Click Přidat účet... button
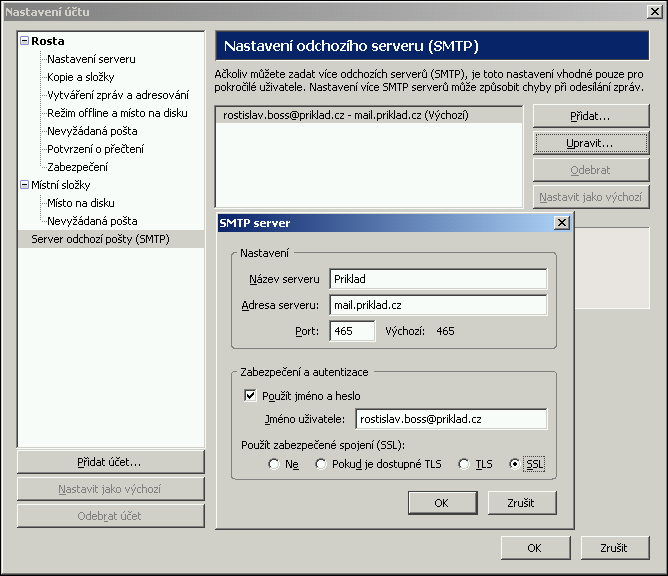Viewport: 668px width, 576px height. click(x=110, y=462)
